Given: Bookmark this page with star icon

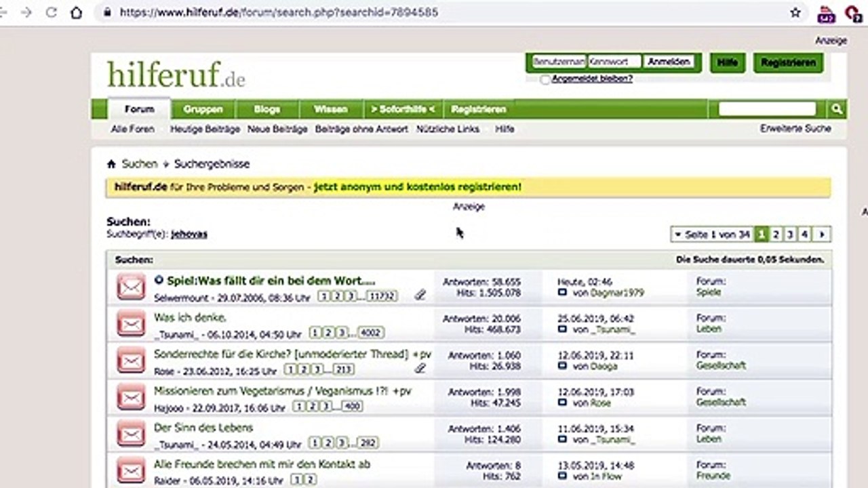Looking at the screenshot, I should 795,12.
